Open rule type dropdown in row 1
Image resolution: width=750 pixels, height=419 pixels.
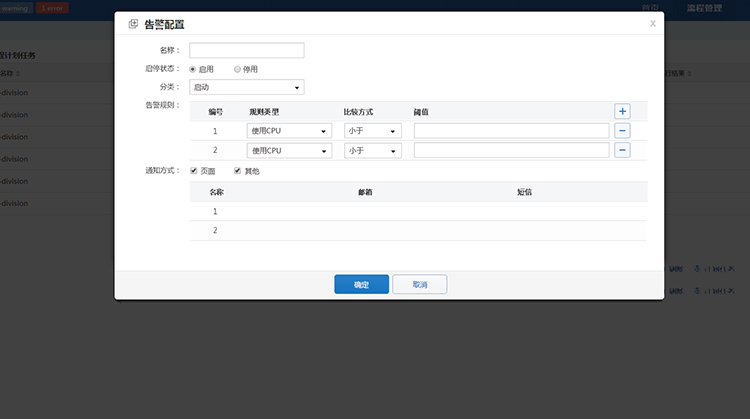(x=289, y=131)
